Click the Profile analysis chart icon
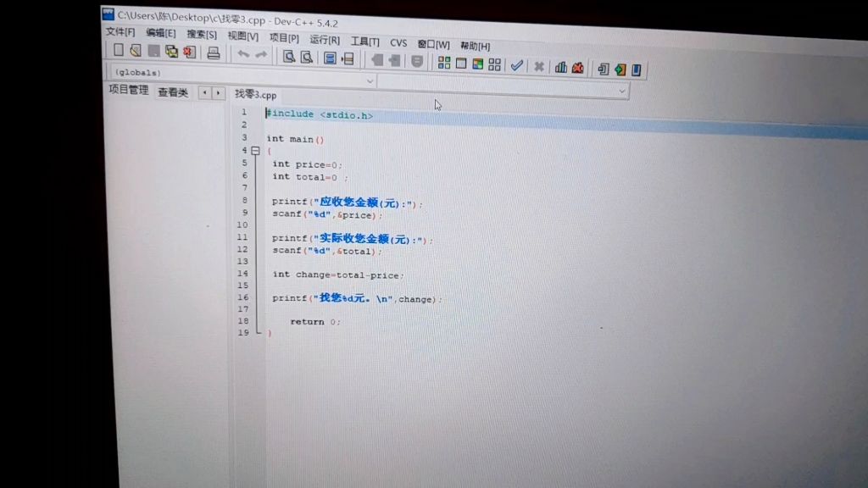 pos(561,68)
